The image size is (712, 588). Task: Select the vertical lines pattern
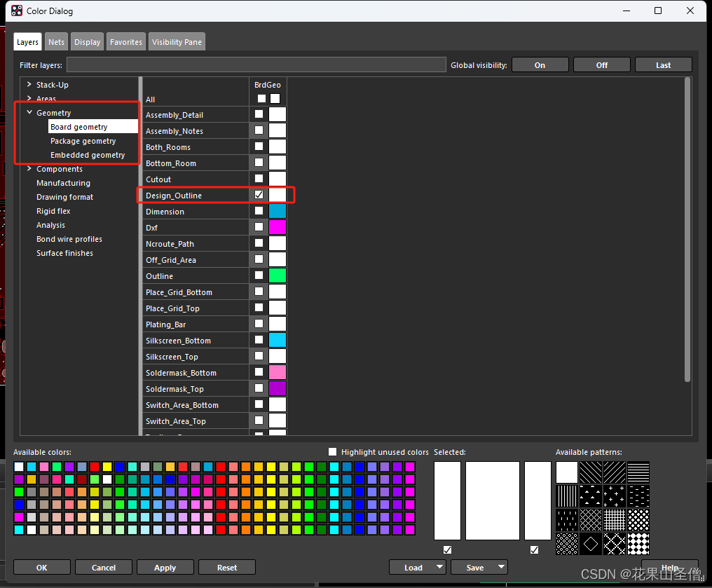point(567,496)
